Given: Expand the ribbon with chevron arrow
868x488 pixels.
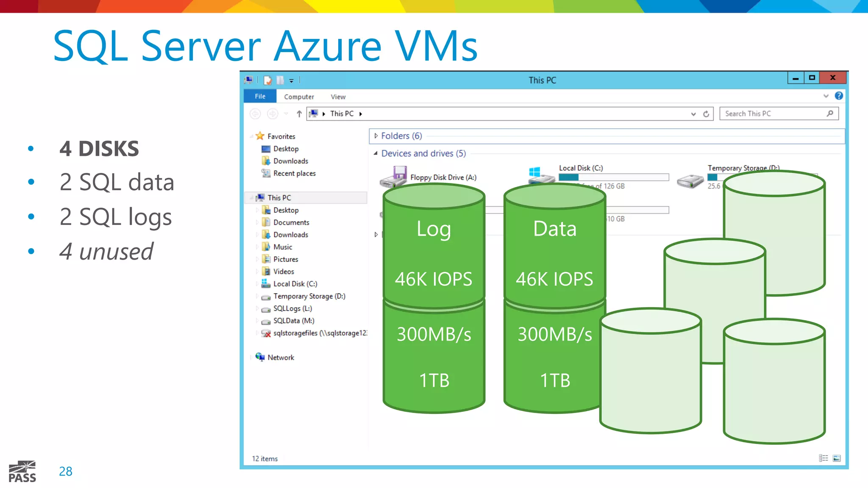Looking at the screenshot, I should [x=826, y=96].
